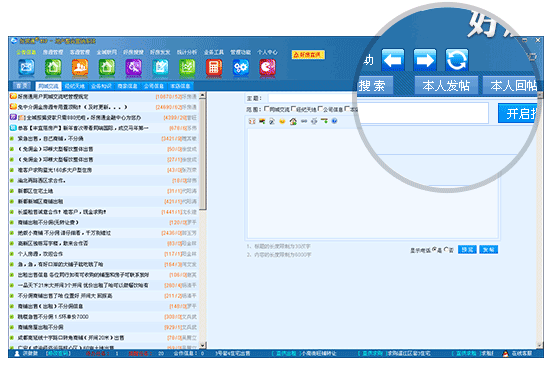Click the refresh arrows icon button
558x365 pixels.
pos(457,60)
